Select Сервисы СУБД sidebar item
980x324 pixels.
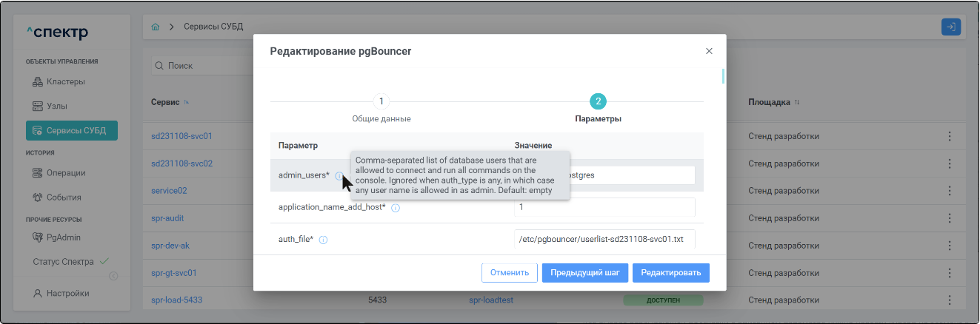coord(72,131)
